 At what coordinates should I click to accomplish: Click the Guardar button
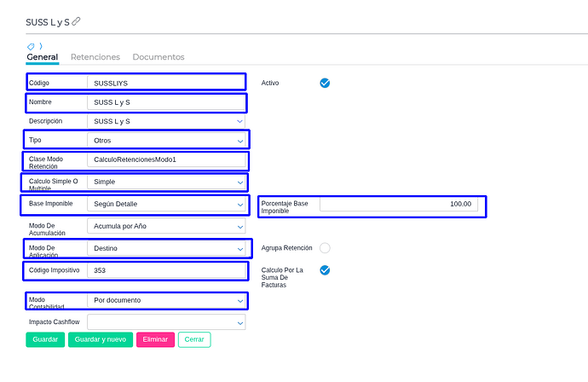coord(45,339)
